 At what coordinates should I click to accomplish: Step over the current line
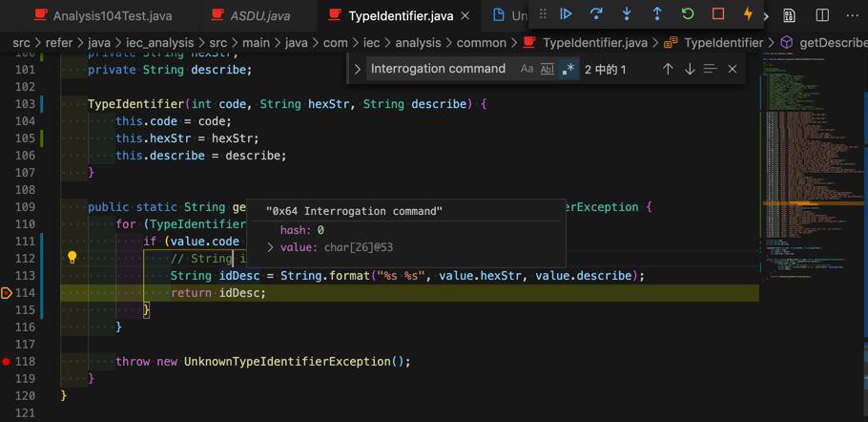(x=596, y=14)
